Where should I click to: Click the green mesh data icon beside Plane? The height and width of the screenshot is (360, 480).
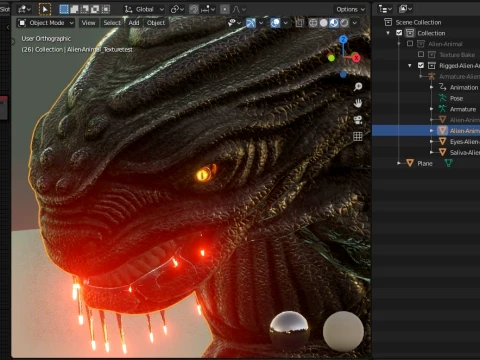pyautogui.click(x=448, y=163)
